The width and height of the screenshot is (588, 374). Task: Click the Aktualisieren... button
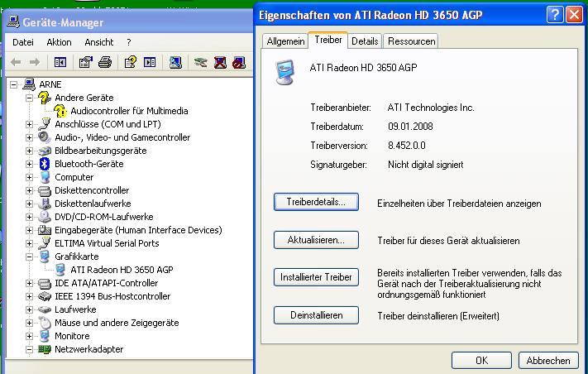click(316, 240)
